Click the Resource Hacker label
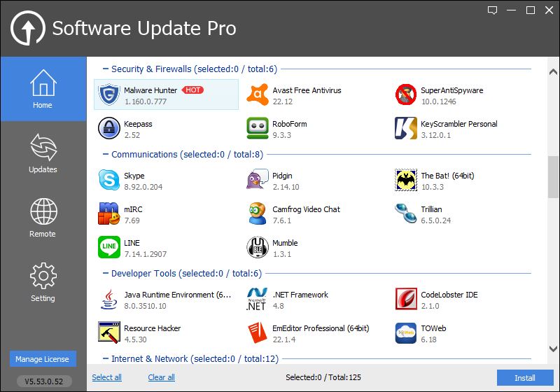The image size is (560, 392). 152,328
